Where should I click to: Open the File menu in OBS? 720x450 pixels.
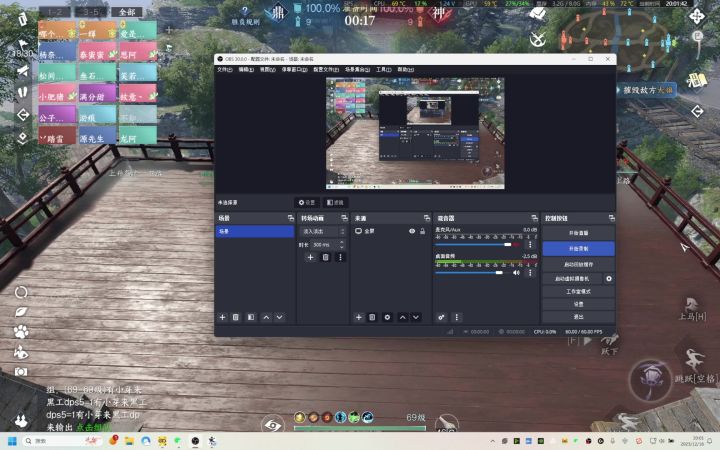[225, 70]
